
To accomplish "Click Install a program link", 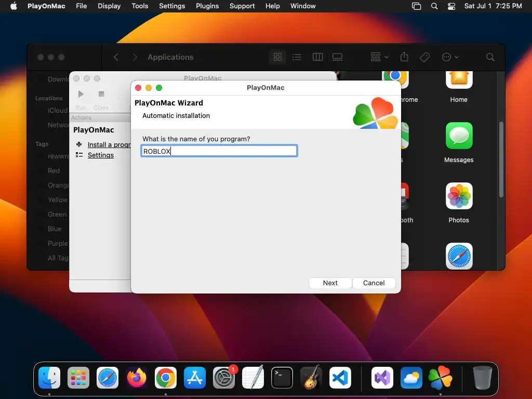I will point(109,144).
